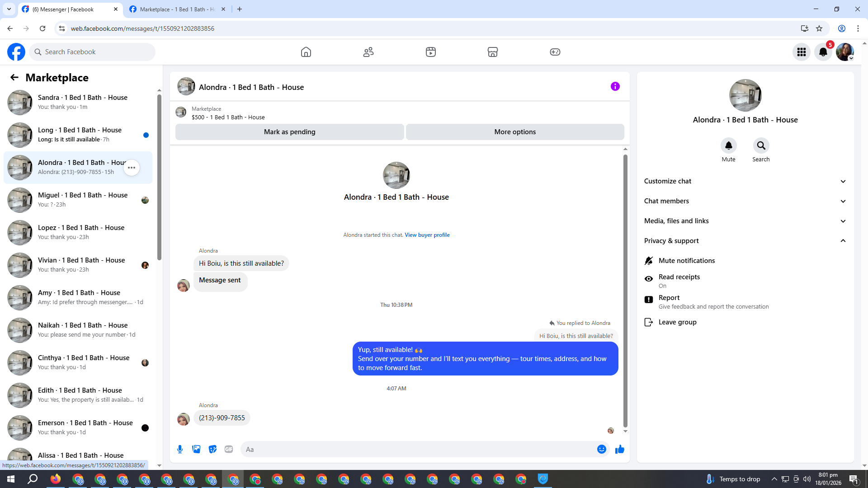
Task: Click the voice clip microphone icon
Action: (x=180, y=449)
